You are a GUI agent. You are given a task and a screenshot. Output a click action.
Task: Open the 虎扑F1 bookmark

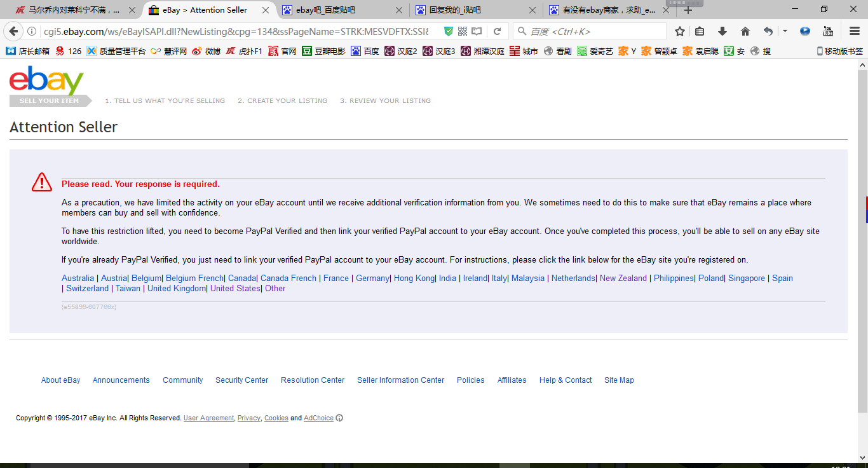coord(244,51)
